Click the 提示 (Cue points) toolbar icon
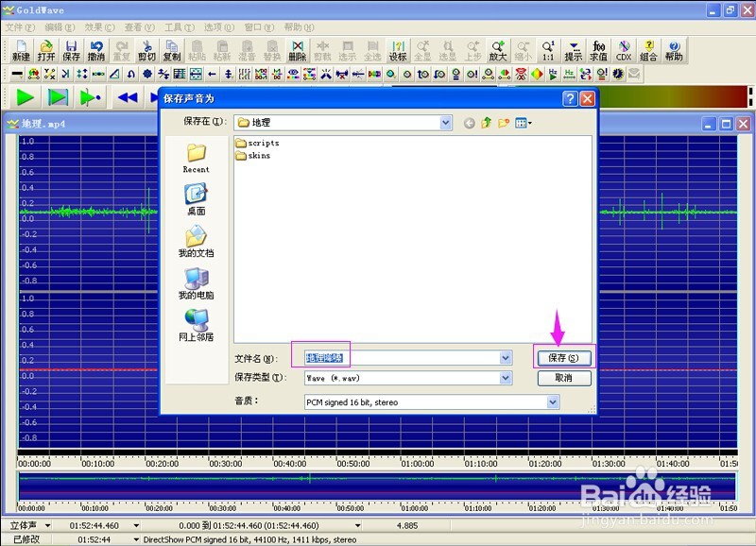Image resolution: width=756 pixels, height=546 pixels. (574, 51)
